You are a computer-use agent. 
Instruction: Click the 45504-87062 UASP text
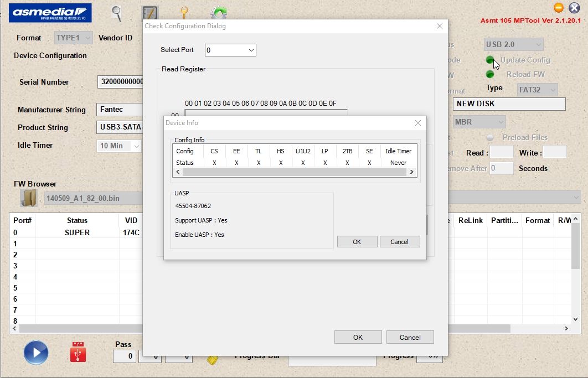(x=193, y=206)
